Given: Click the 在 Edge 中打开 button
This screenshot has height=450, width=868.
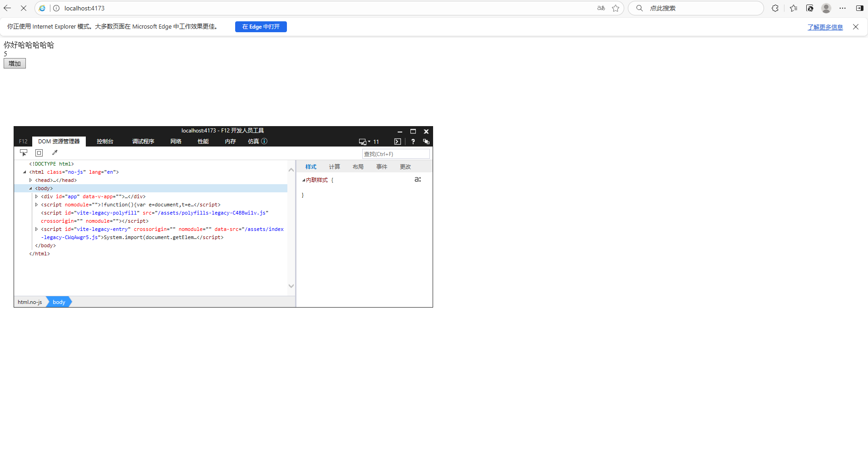Looking at the screenshot, I should point(261,27).
